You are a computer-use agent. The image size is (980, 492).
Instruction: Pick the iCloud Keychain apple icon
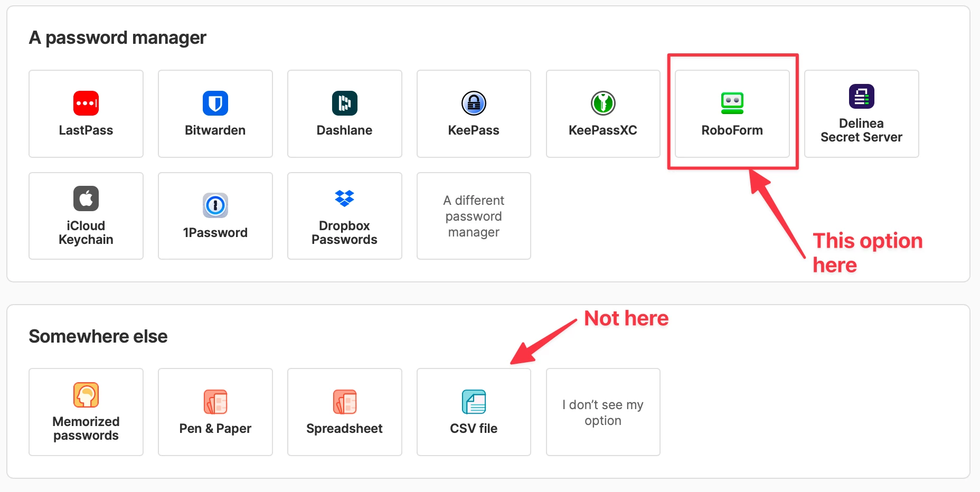click(86, 198)
